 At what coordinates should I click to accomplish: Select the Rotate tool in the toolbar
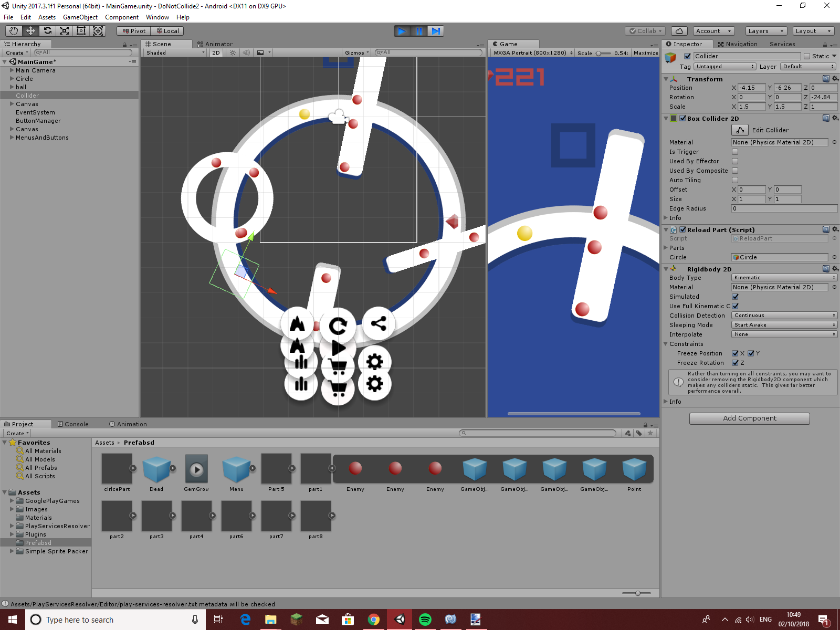pos(47,31)
